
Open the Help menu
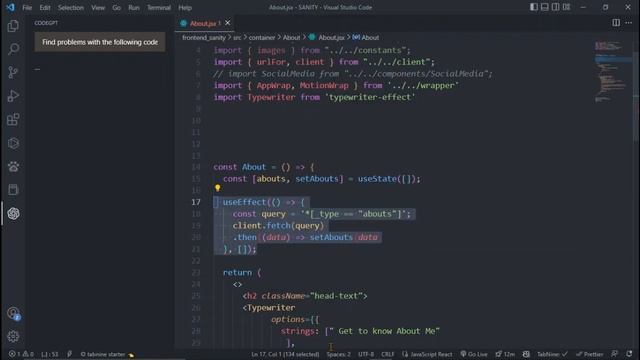[x=185, y=7]
